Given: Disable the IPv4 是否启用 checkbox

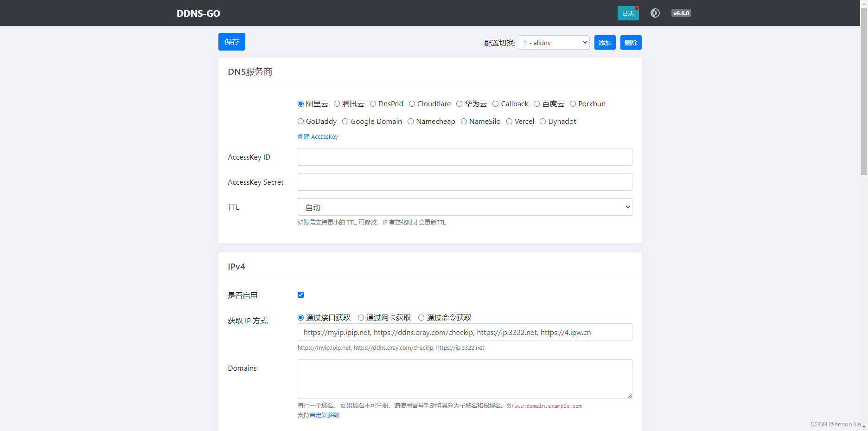Looking at the screenshot, I should (301, 295).
